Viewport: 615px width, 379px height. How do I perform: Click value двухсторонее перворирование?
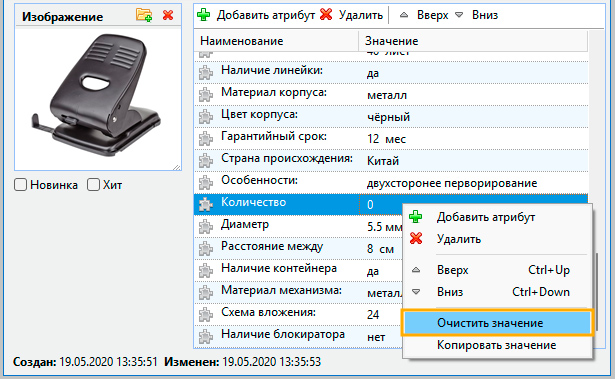coord(452,183)
